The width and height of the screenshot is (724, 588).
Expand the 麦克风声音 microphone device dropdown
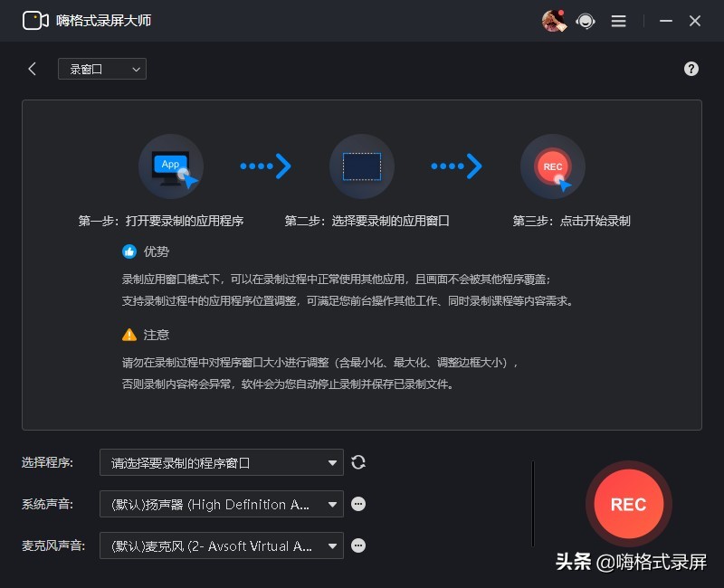click(221, 545)
